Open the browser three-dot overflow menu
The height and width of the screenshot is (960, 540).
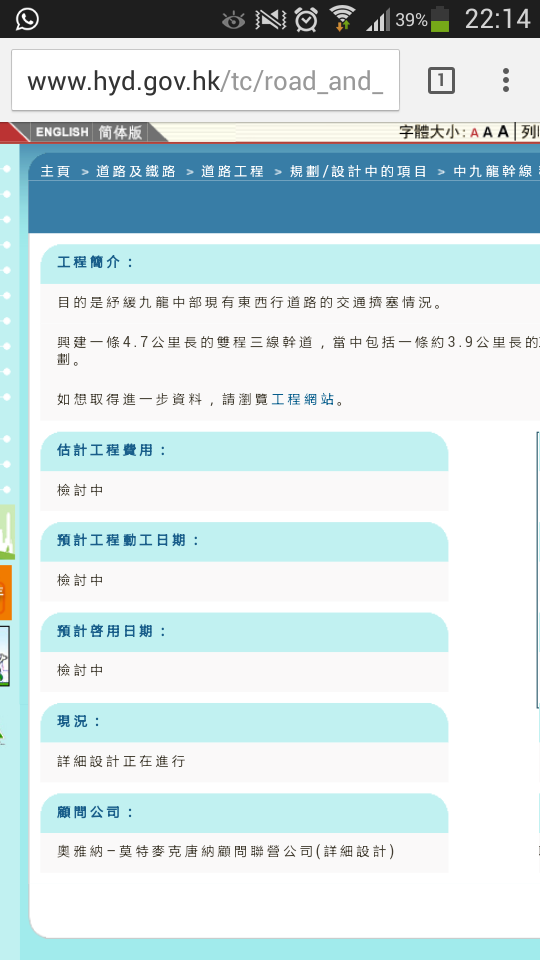coord(506,80)
